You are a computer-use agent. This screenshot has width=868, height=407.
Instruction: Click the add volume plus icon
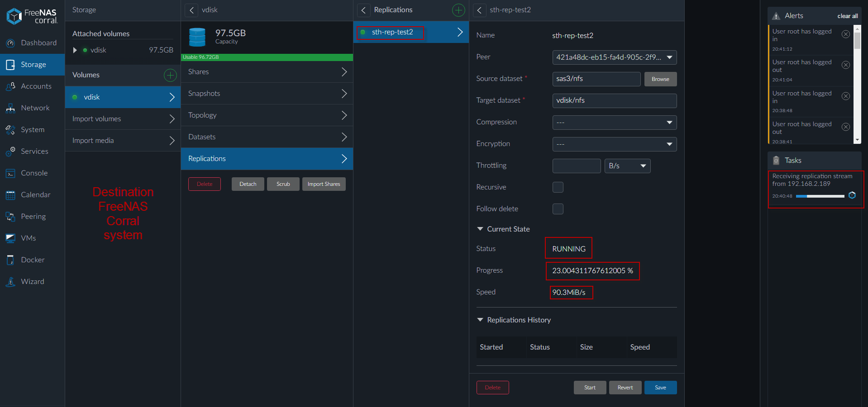pos(170,75)
